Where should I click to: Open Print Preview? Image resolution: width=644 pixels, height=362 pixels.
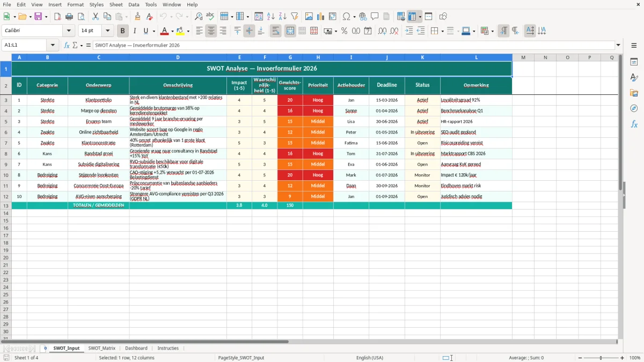click(x=80, y=17)
